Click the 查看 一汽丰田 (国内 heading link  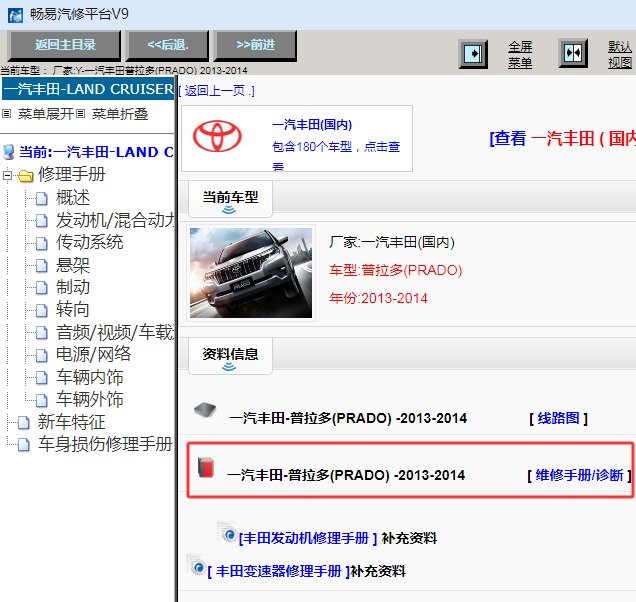563,138
